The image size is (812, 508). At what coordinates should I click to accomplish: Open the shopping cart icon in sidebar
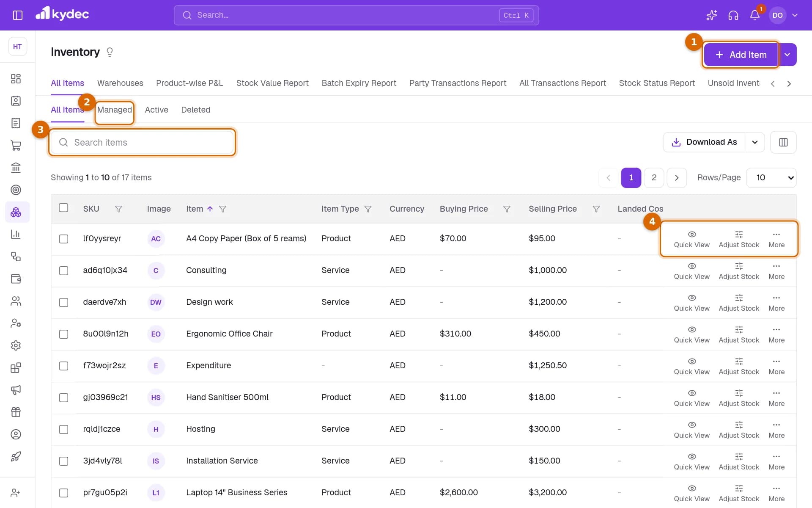pyautogui.click(x=16, y=146)
